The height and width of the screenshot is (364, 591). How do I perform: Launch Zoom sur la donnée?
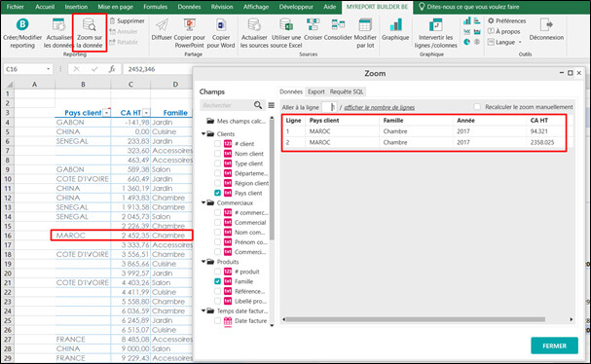click(90, 33)
